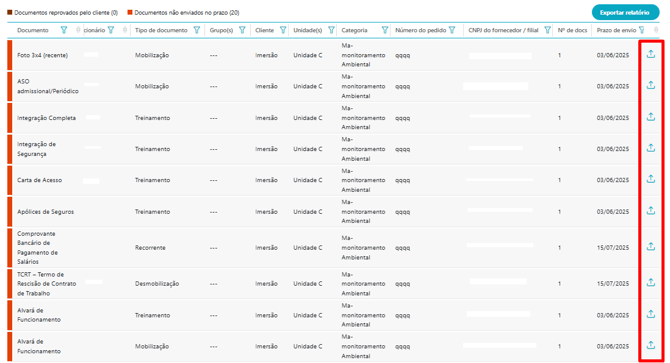Click 'Documentos reprovados pelo cliente (0)' legend

click(x=62, y=13)
